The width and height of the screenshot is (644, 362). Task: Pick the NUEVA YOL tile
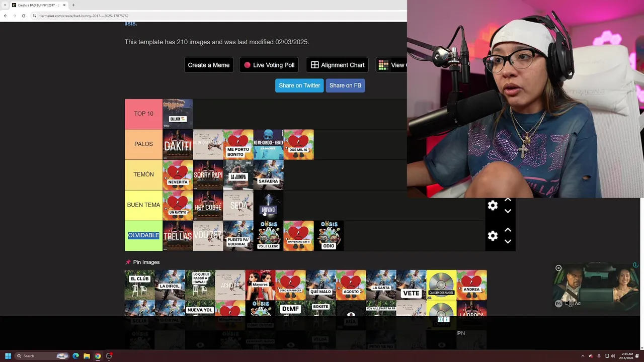click(x=200, y=309)
